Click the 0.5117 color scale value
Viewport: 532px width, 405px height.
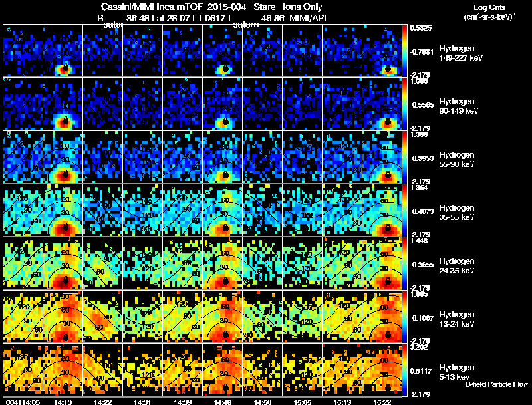(x=421, y=371)
